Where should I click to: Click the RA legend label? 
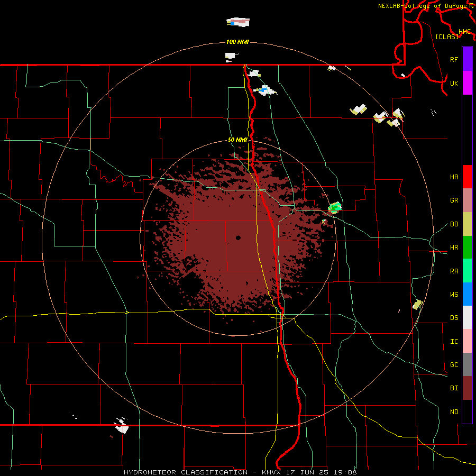454,271
